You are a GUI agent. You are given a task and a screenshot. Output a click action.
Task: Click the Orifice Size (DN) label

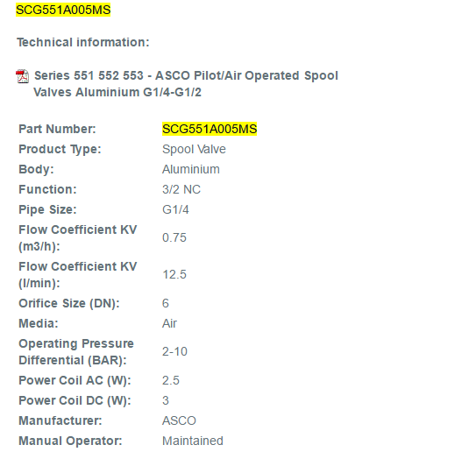69,303
